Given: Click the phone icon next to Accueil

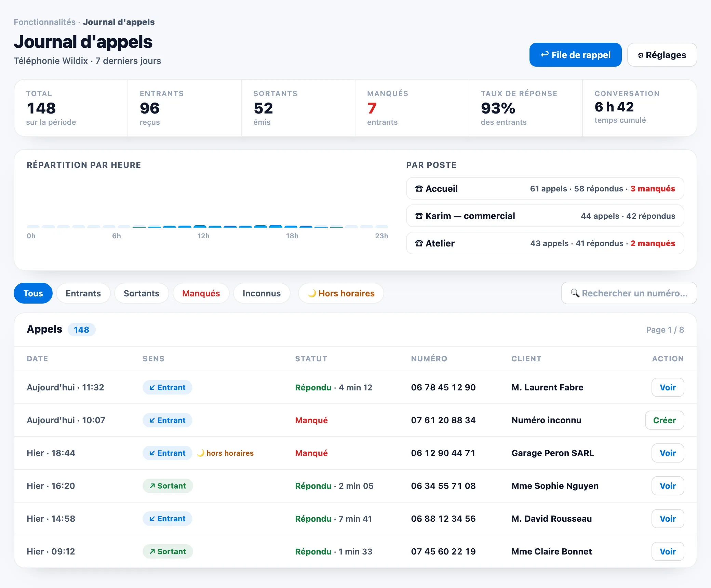Looking at the screenshot, I should 419,189.
